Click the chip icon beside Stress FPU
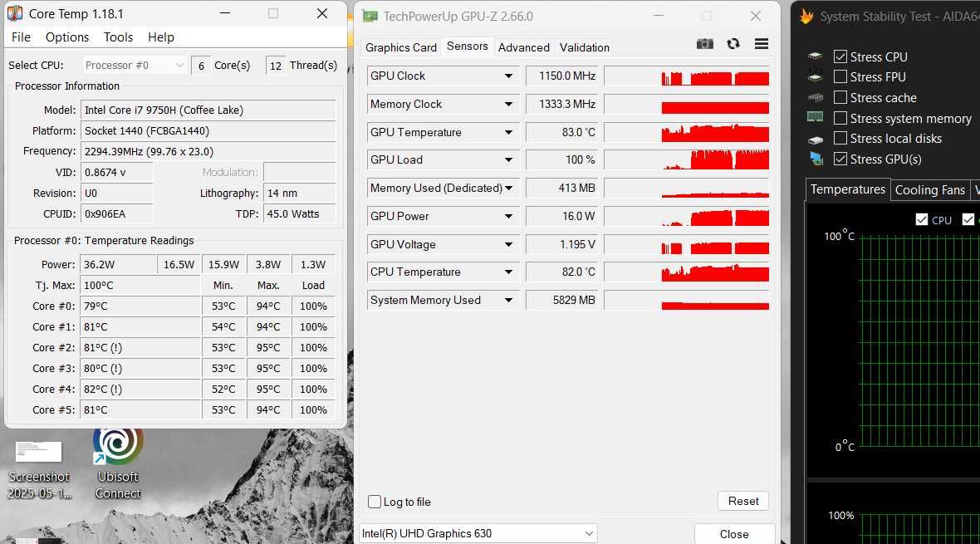The width and height of the screenshot is (980, 544). [815, 77]
